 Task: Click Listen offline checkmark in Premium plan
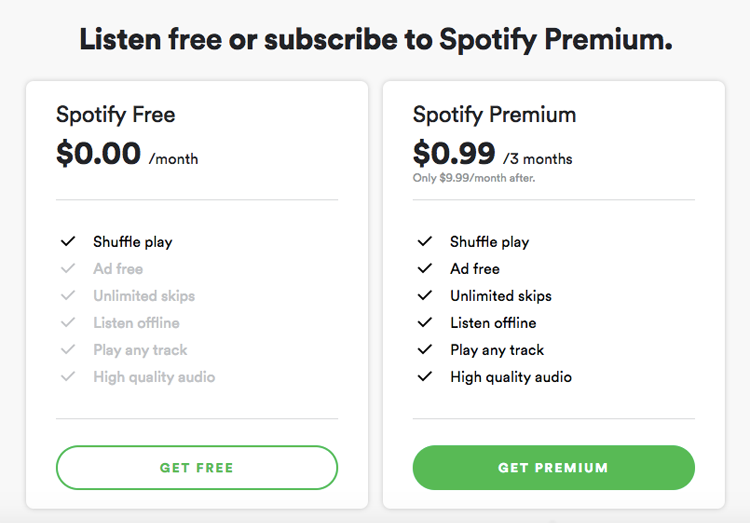click(425, 323)
